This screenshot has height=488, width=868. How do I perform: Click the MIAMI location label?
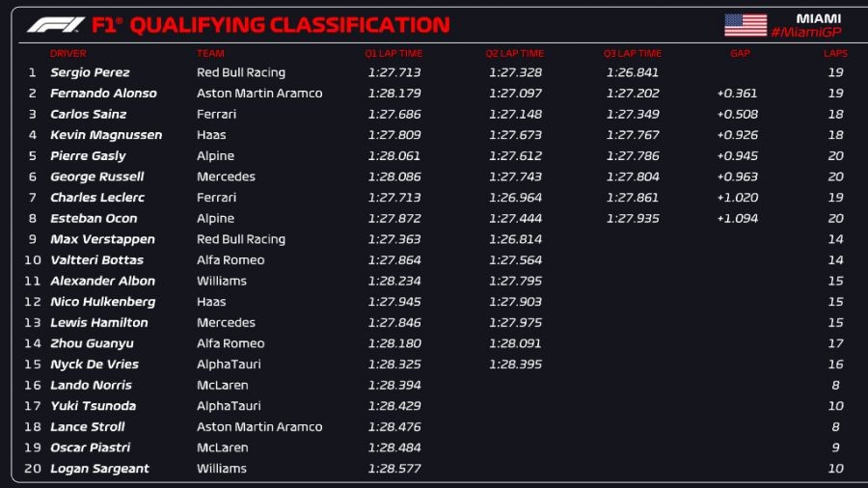(x=818, y=18)
